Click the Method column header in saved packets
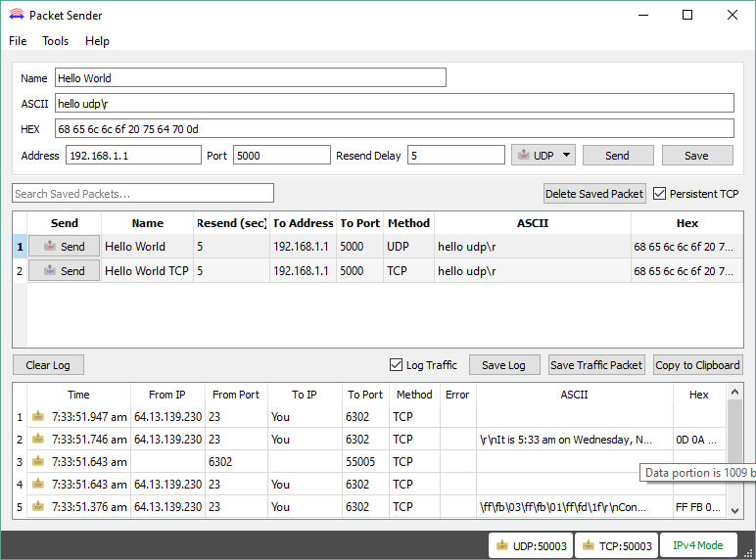This screenshot has height=560, width=756. 409,223
